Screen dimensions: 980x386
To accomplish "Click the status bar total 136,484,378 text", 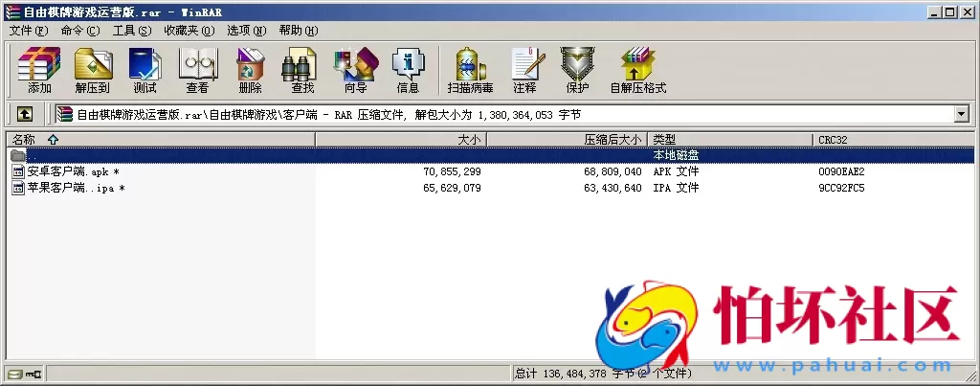I will 603,375.
